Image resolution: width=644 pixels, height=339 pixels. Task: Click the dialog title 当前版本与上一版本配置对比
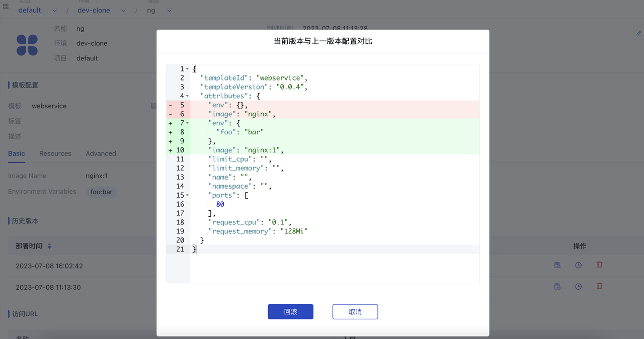323,41
